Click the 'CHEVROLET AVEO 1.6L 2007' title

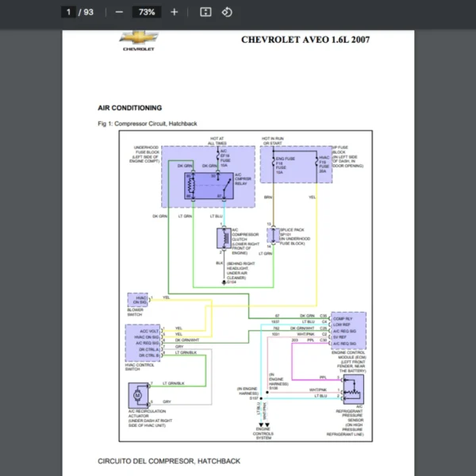305,40
